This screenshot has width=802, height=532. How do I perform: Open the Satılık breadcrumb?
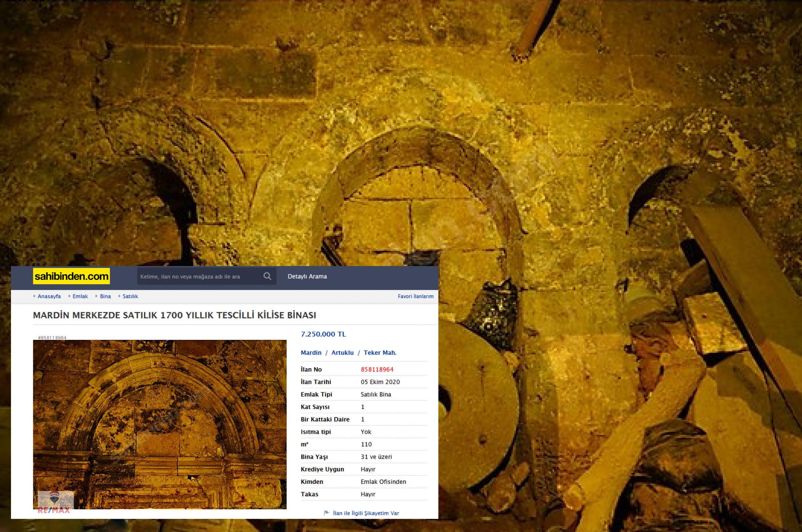[x=130, y=296]
